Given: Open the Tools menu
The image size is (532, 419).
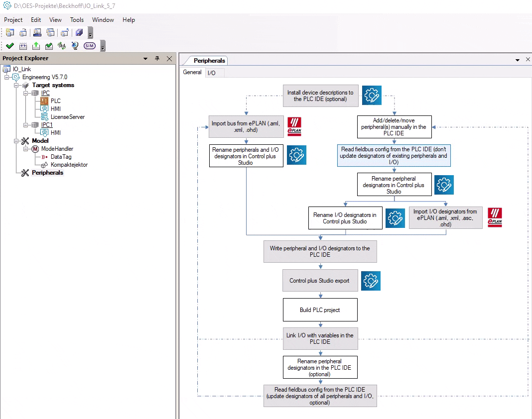Looking at the screenshot, I should coord(77,20).
